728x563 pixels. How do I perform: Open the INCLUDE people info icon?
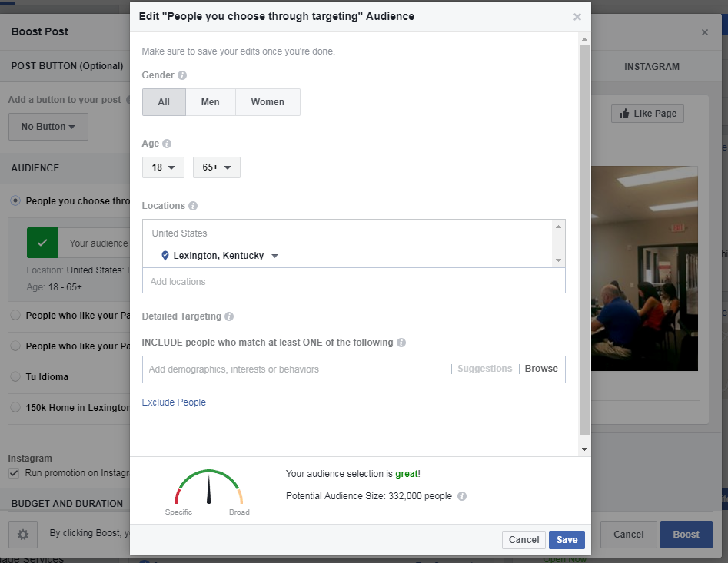click(401, 343)
